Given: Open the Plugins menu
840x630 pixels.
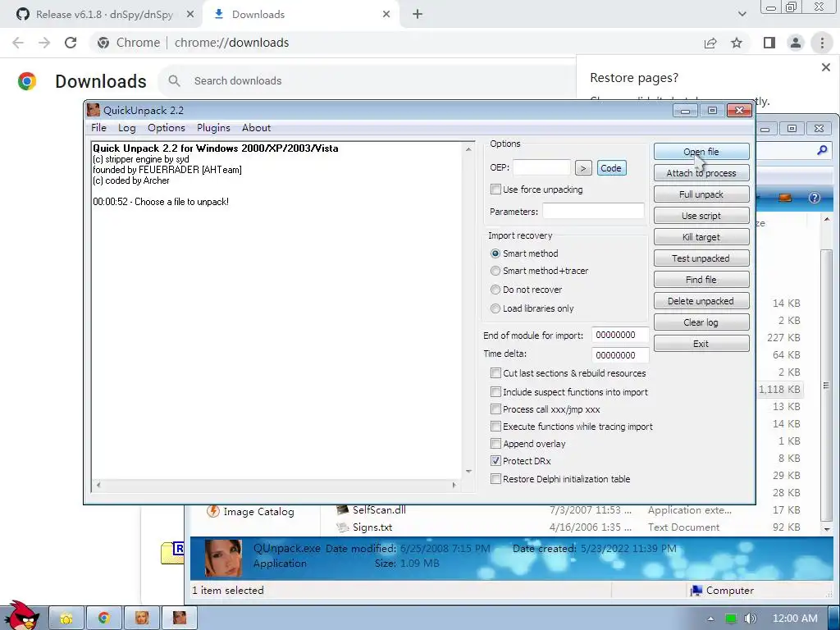Looking at the screenshot, I should [x=213, y=127].
